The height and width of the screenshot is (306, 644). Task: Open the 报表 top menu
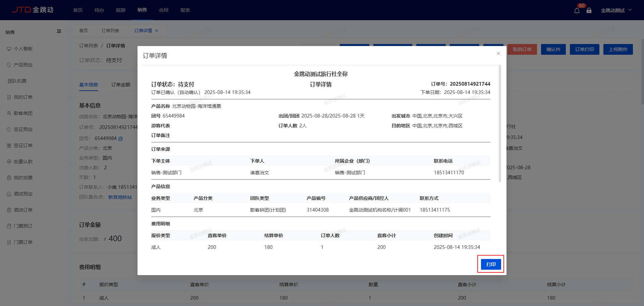(x=185, y=10)
